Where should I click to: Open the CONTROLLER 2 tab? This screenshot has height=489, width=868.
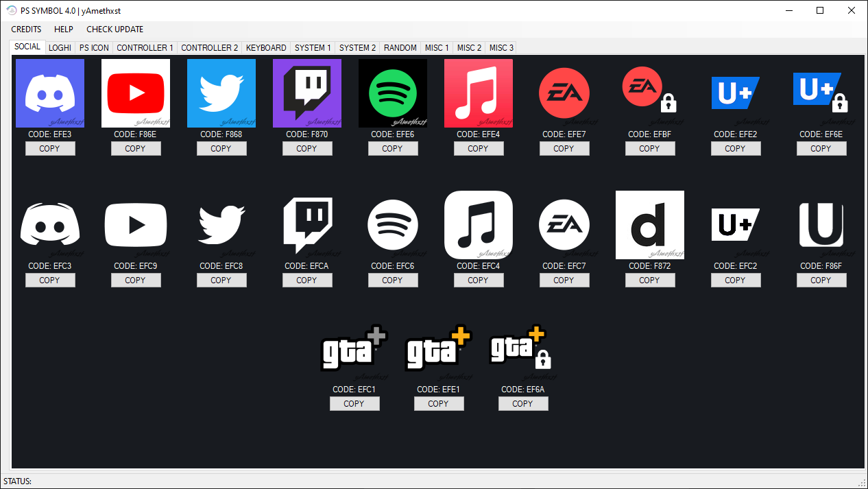(210, 48)
